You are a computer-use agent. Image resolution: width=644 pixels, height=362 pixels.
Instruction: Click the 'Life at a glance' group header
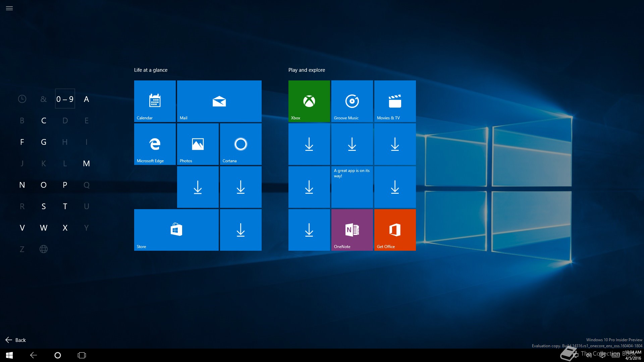point(151,70)
